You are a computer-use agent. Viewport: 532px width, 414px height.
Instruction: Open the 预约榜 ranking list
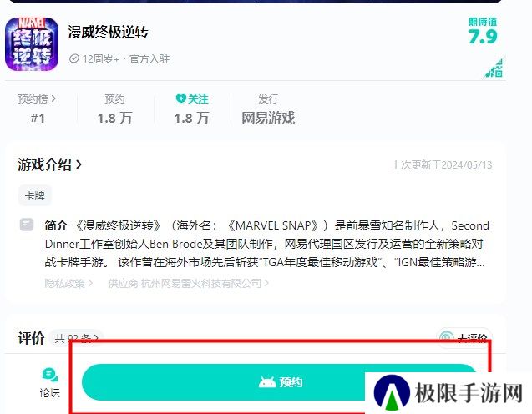(x=37, y=99)
